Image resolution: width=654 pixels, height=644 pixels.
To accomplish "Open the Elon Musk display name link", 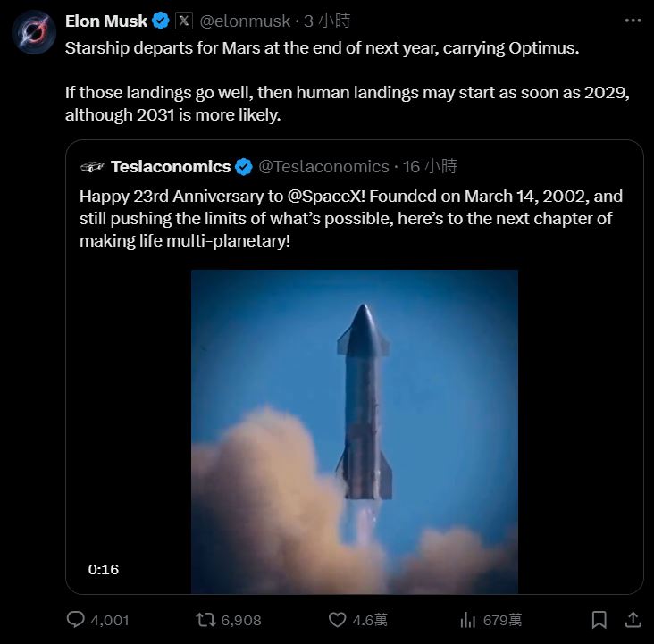I will coord(106,21).
